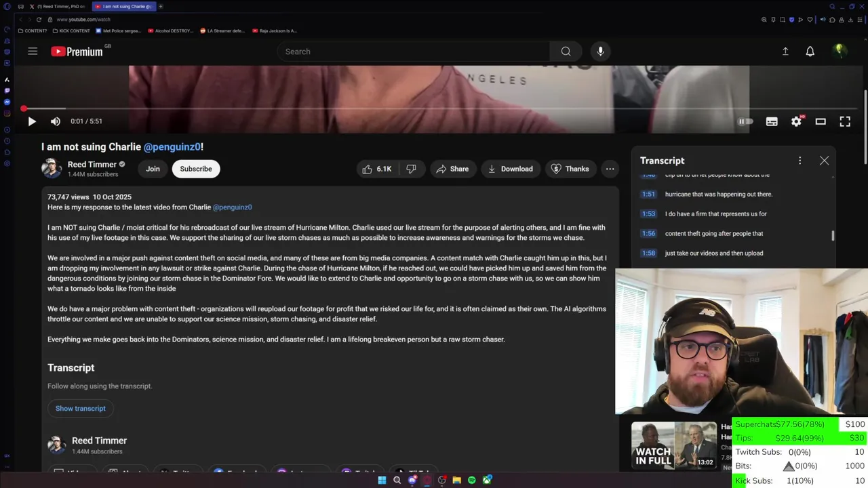
Task: Go back in browser history
Action: tap(20, 19)
